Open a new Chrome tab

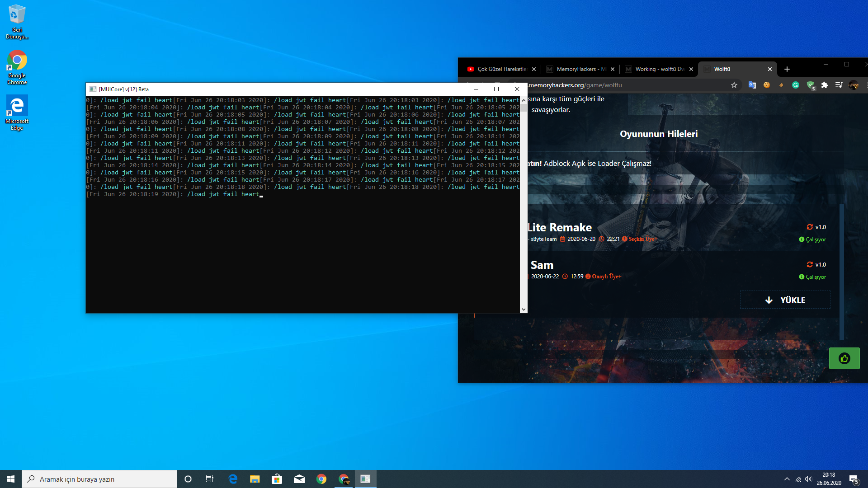[787, 69]
